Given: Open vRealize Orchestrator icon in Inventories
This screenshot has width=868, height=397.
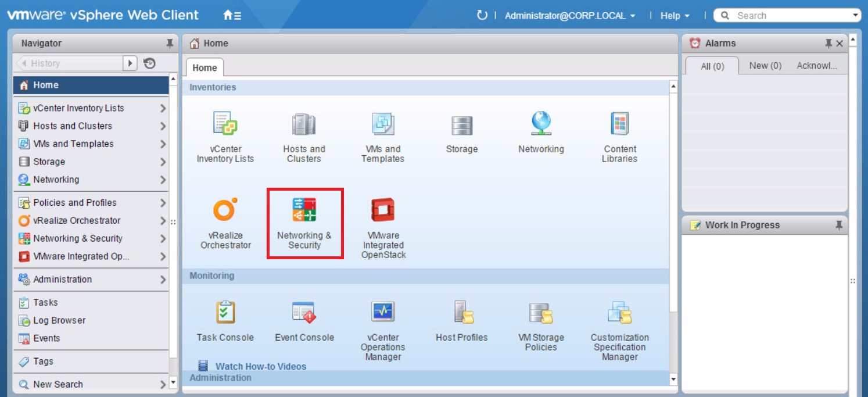Looking at the screenshot, I should point(225,210).
